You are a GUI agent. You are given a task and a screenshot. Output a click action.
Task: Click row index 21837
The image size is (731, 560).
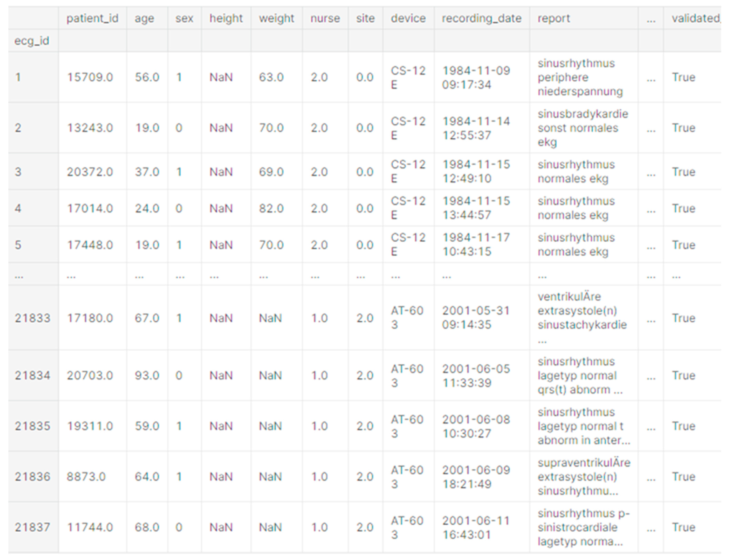pos(32,527)
